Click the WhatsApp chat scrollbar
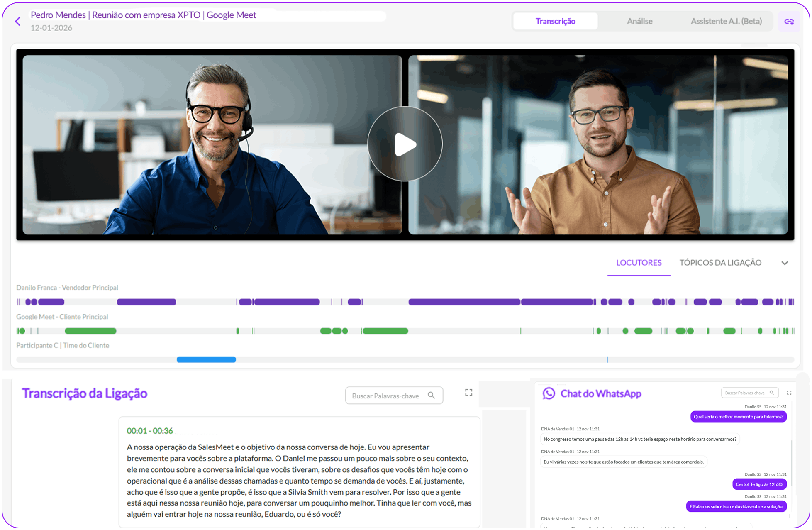 [x=792, y=463]
